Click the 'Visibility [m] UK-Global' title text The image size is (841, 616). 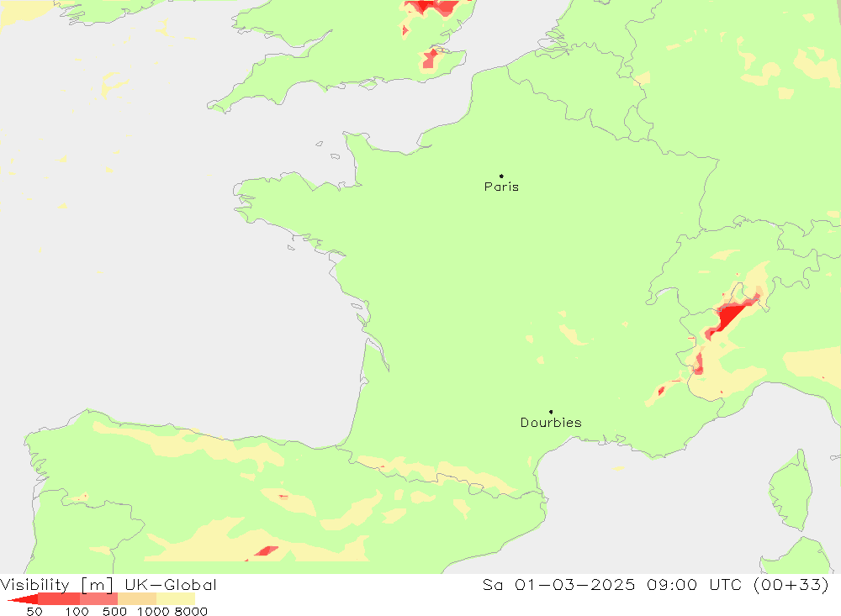point(108,584)
